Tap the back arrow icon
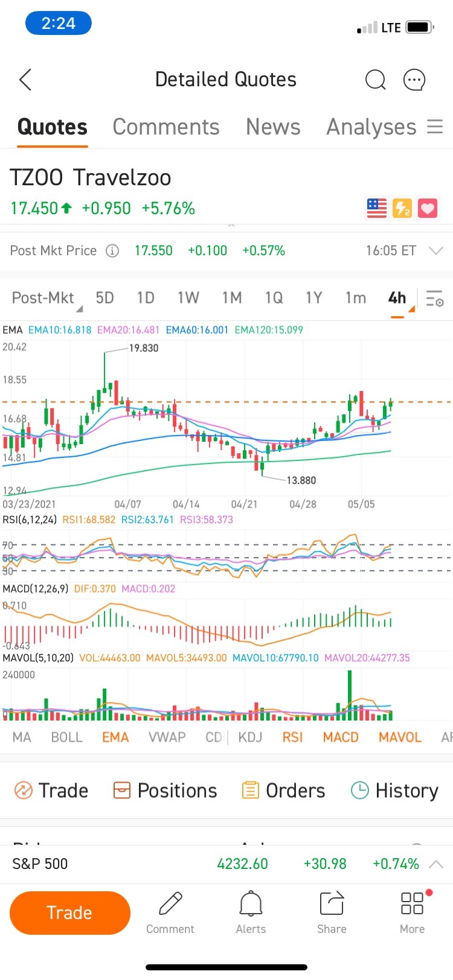453x980 pixels. tap(25, 80)
